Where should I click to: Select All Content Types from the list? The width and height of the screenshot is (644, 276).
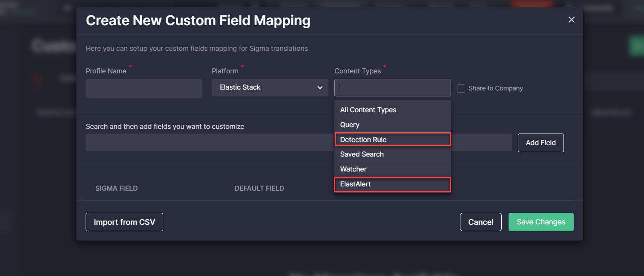click(368, 110)
